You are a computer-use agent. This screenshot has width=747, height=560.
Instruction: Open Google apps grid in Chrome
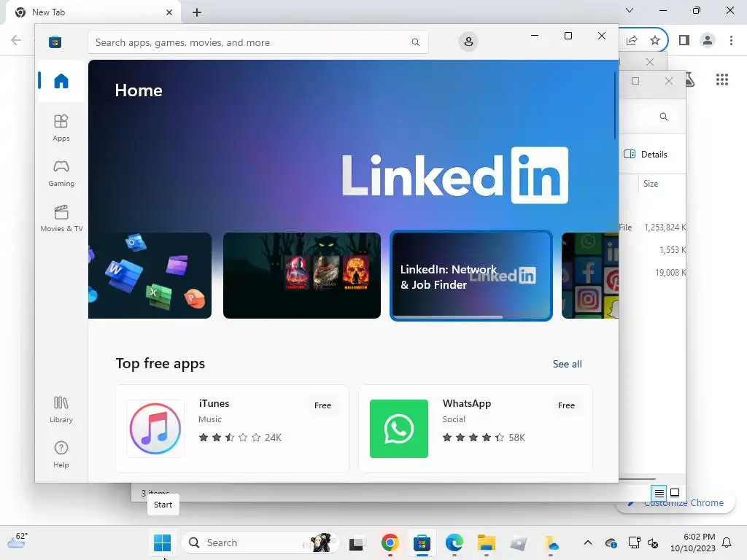[x=722, y=79]
